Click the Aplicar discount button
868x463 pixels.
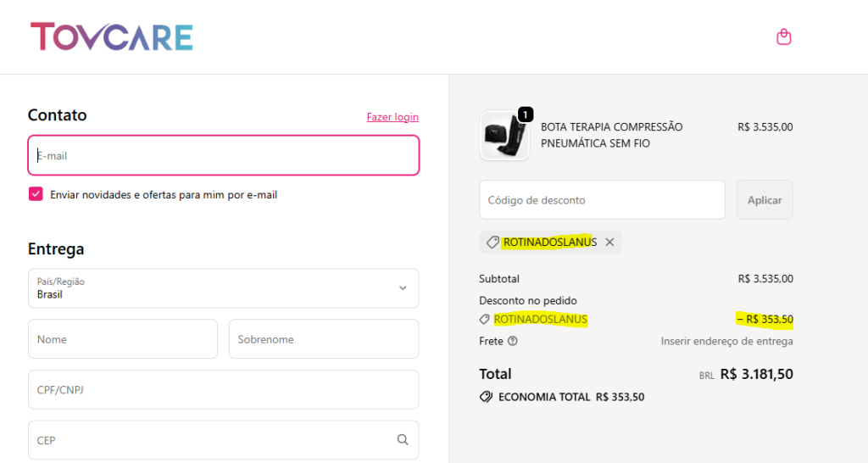765,200
